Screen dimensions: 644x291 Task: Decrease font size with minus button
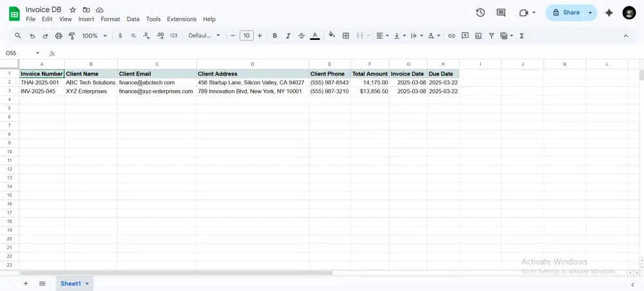(x=233, y=35)
